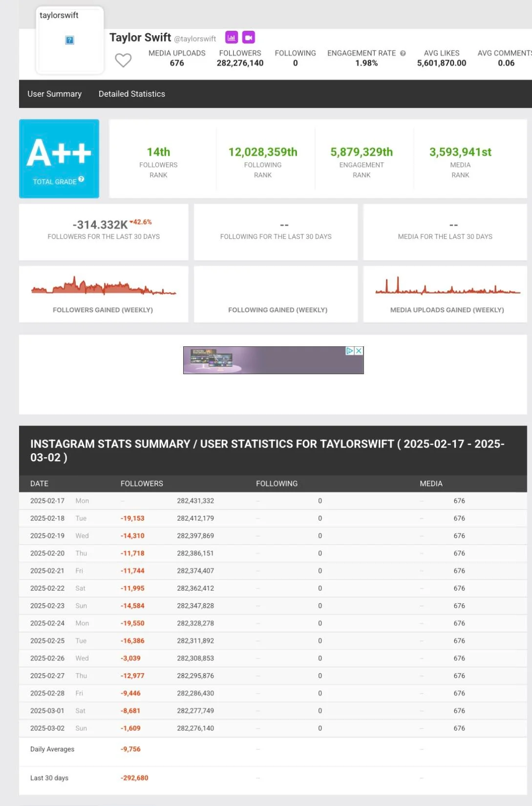The width and height of the screenshot is (532, 806).
Task: Click the Engagement Rate help question icon
Action: pyautogui.click(x=403, y=53)
